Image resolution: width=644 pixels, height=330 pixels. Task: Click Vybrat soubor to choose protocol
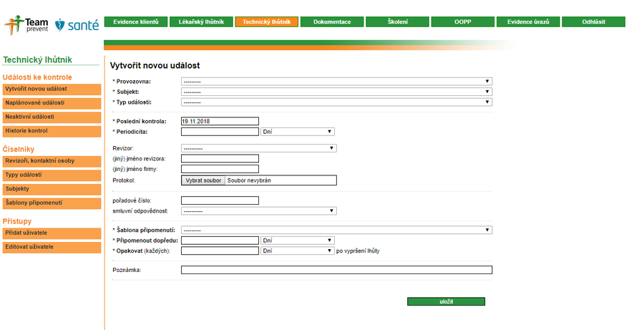tap(203, 180)
